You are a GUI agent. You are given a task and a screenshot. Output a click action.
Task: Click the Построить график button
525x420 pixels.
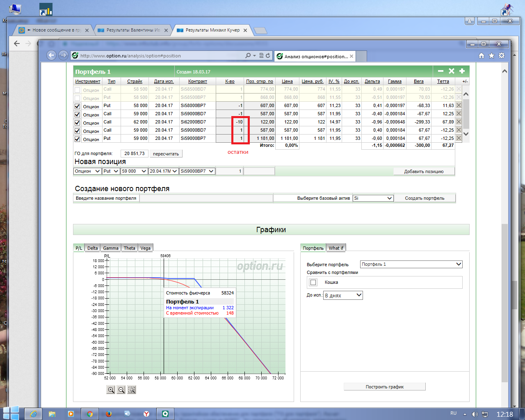(385, 387)
